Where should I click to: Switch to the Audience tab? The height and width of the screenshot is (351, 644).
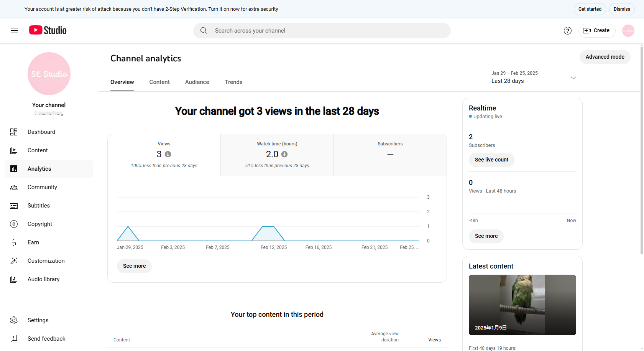tap(197, 82)
